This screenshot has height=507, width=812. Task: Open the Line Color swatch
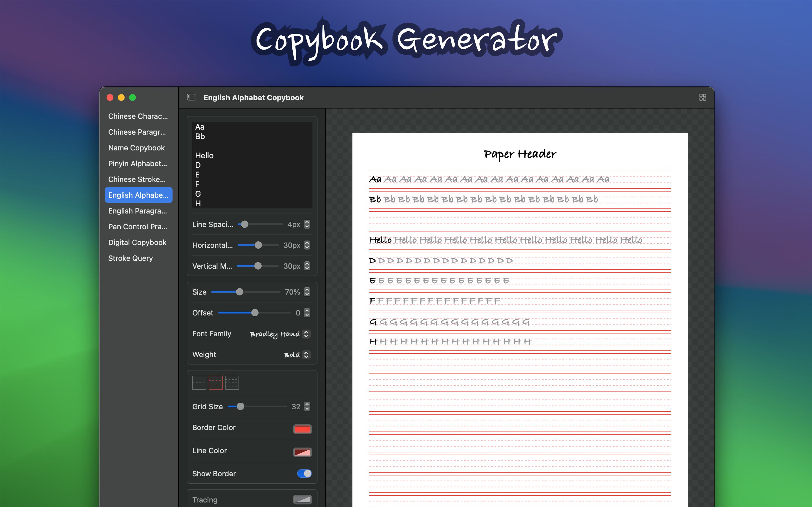pos(302,452)
